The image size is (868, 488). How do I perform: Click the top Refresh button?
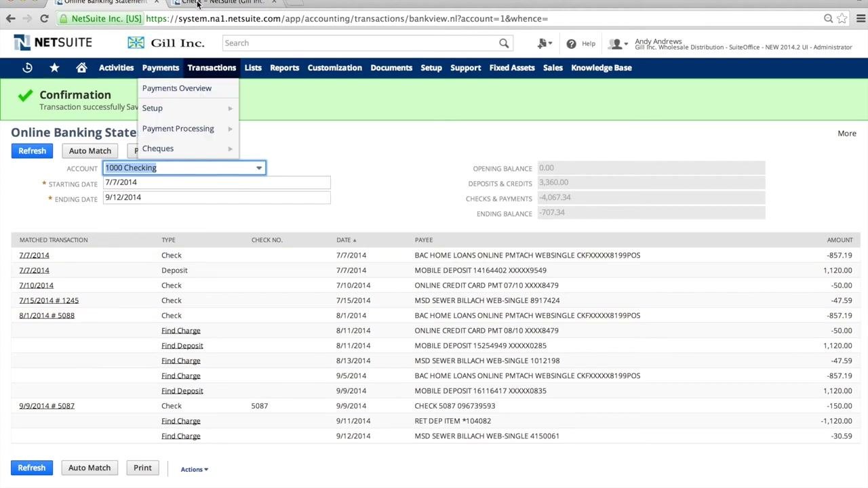(x=32, y=151)
